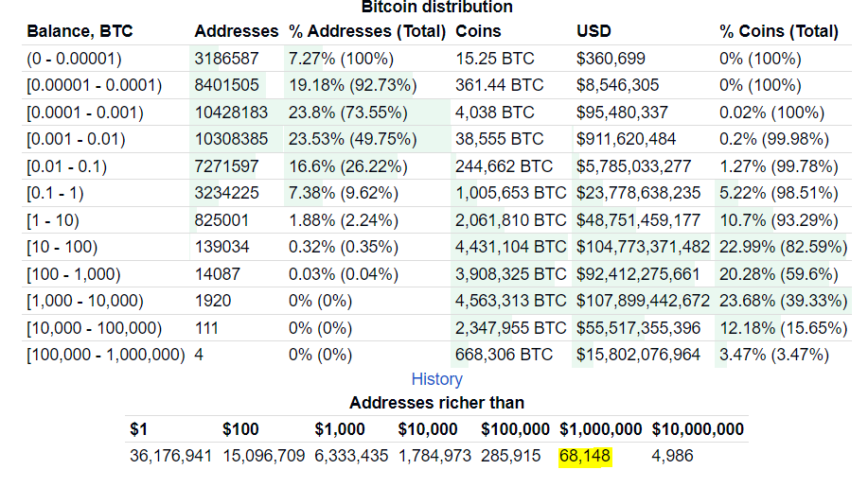Select the [100,000 - 1,000,000) balance range
The height and width of the screenshot is (487, 868).
(105, 356)
